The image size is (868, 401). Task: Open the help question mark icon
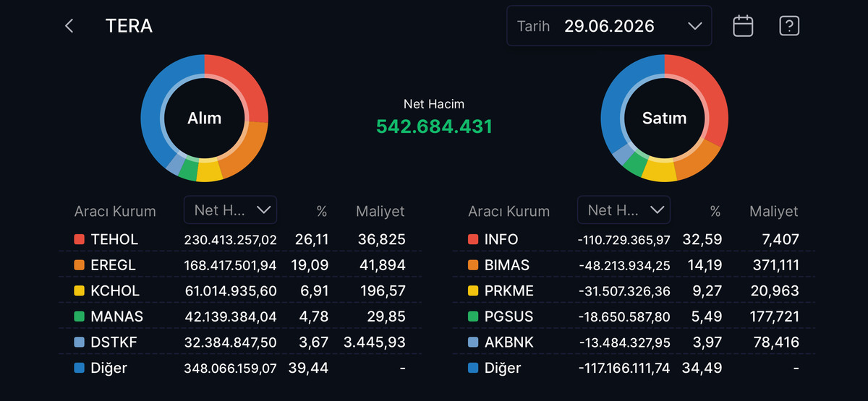click(788, 26)
